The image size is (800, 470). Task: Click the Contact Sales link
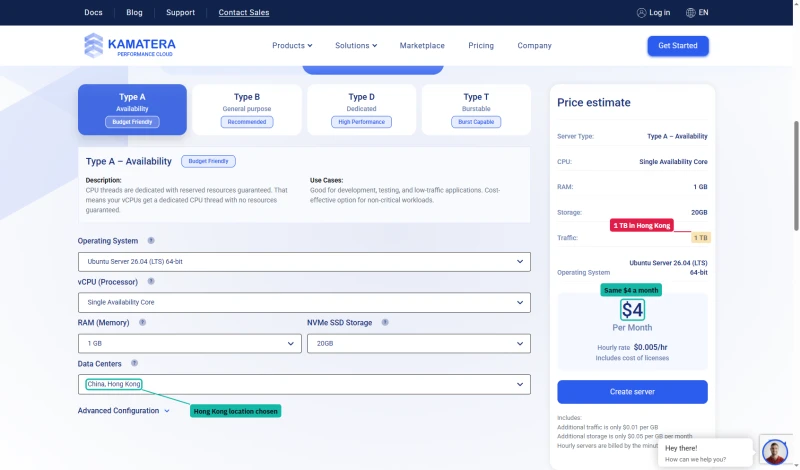[x=244, y=12]
